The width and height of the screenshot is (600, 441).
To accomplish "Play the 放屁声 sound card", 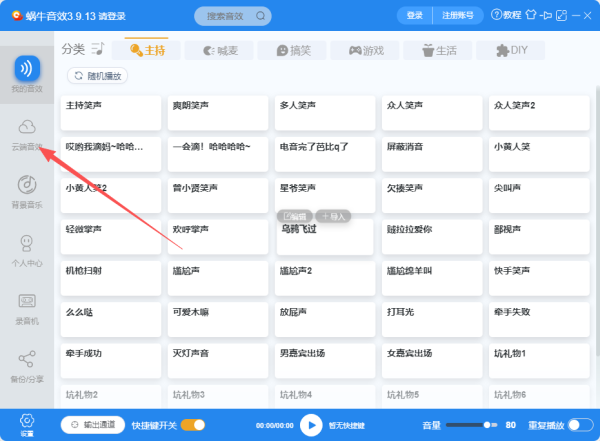I will (x=325, y=320).
